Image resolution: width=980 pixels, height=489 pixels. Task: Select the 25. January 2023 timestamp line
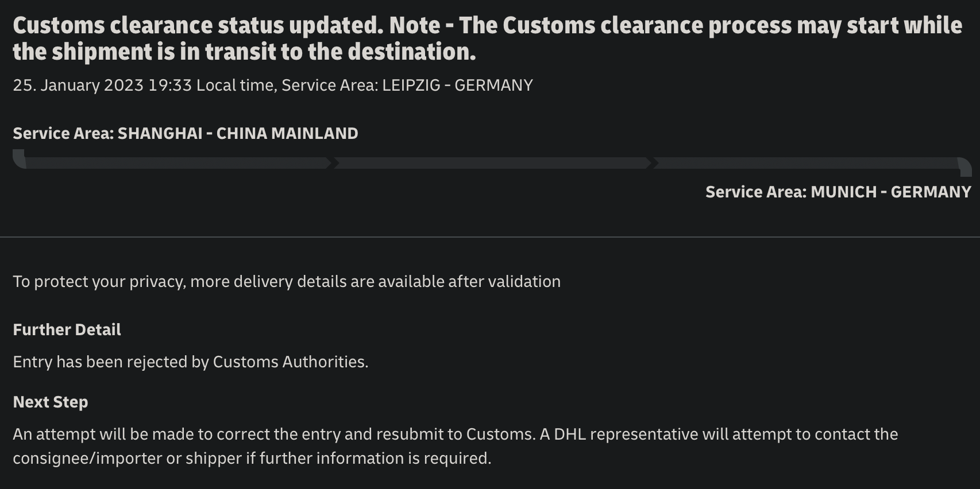click(273, 86)
